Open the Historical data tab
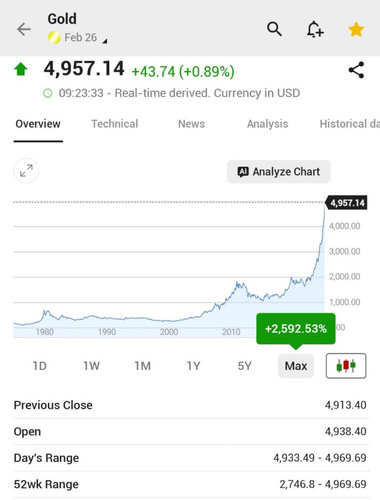380x500 pixels. pos(349,124)
